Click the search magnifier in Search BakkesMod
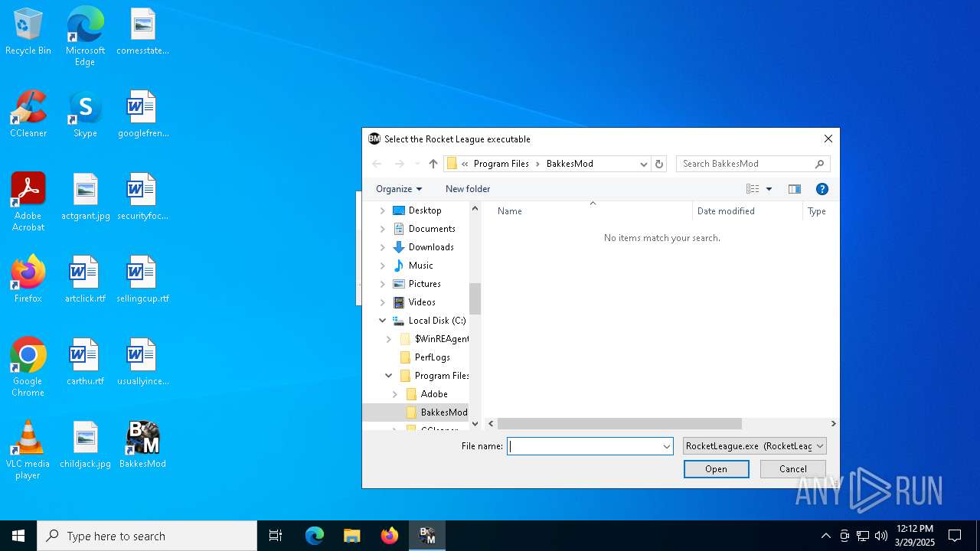This screenshot has height=551, width=980. coord(819,164)
